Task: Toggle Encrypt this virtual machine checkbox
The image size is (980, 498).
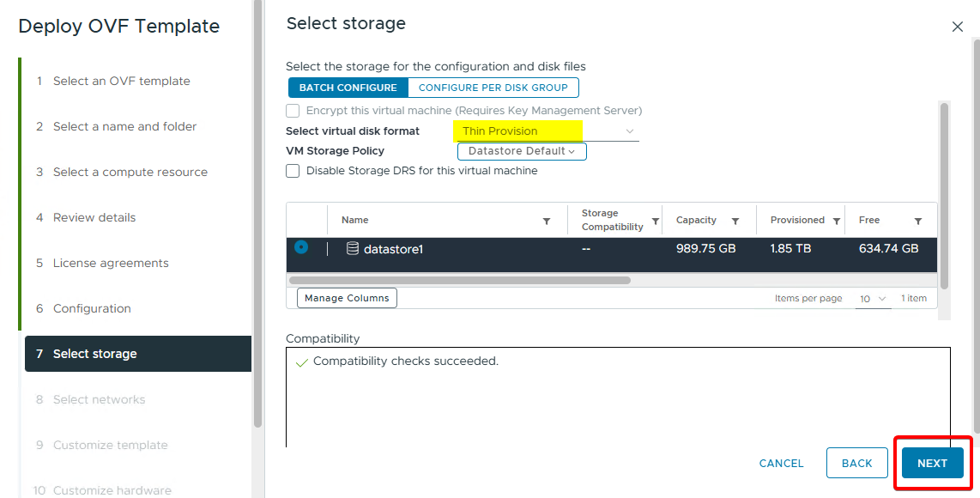Action: (x=293, y=111)
